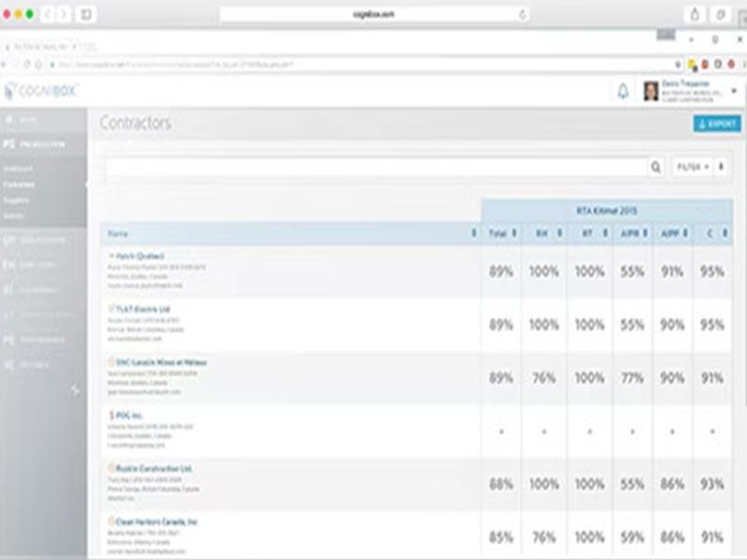
Task: Click the magnifier search icon
Action: (656, 167)
